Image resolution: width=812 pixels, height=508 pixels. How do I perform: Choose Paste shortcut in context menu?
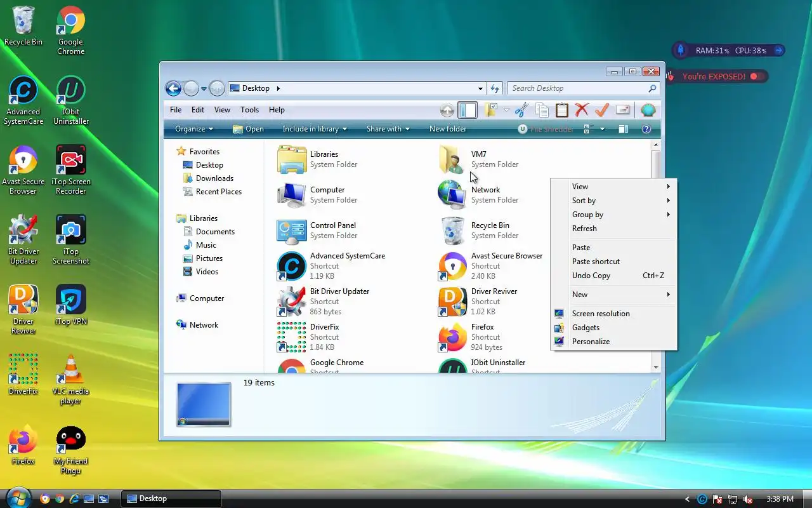pyautogui.click(x=613, y=262)
